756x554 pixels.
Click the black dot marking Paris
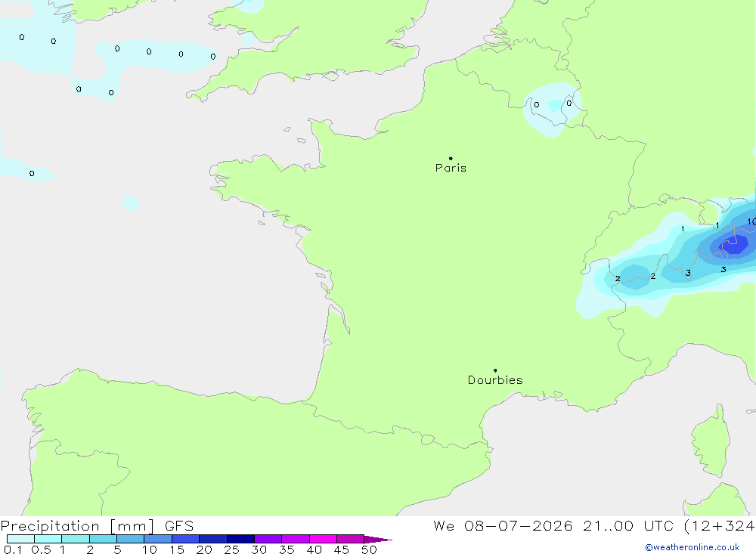(x=451, y=158)
